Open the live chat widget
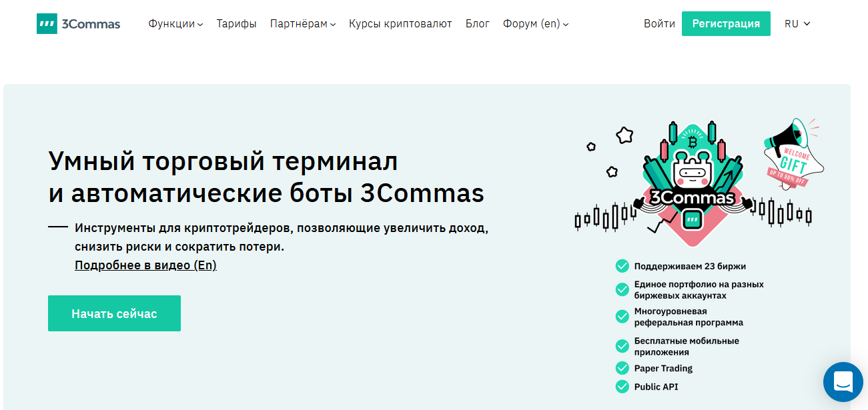Viewport: 868px width, 410px height. 843,382
